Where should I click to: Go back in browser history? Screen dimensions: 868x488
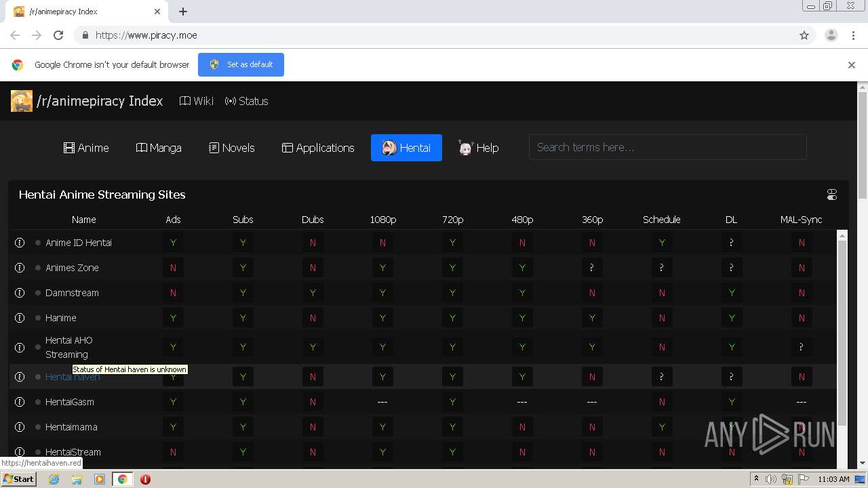tap(15, 35)
